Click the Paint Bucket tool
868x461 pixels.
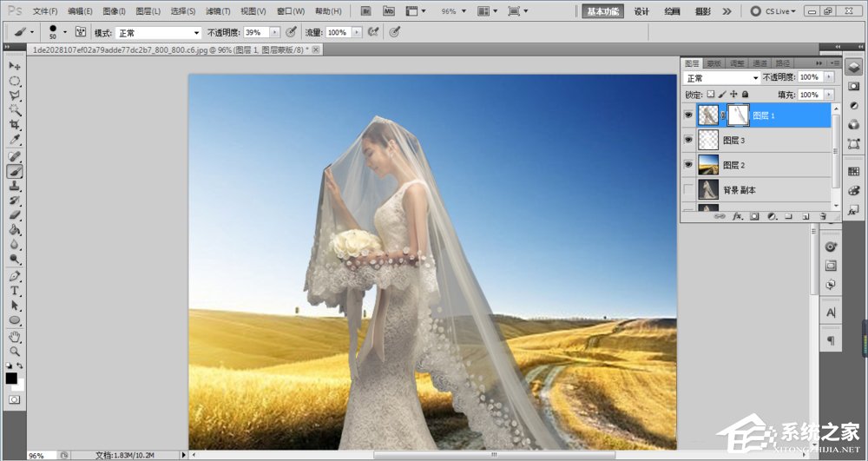pyautogui.click(x=14, y=231)
